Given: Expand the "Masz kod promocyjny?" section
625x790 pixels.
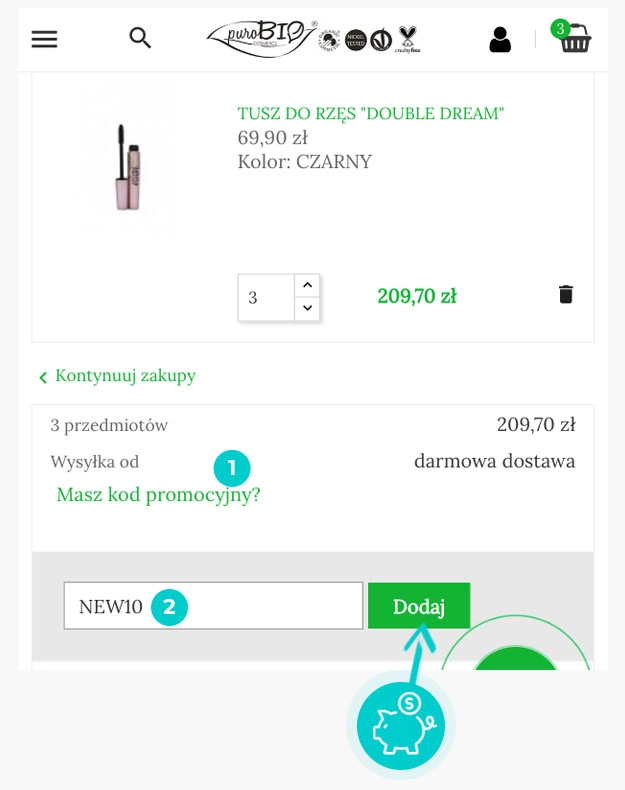Looking at the screenshot, I should [158, 494].
